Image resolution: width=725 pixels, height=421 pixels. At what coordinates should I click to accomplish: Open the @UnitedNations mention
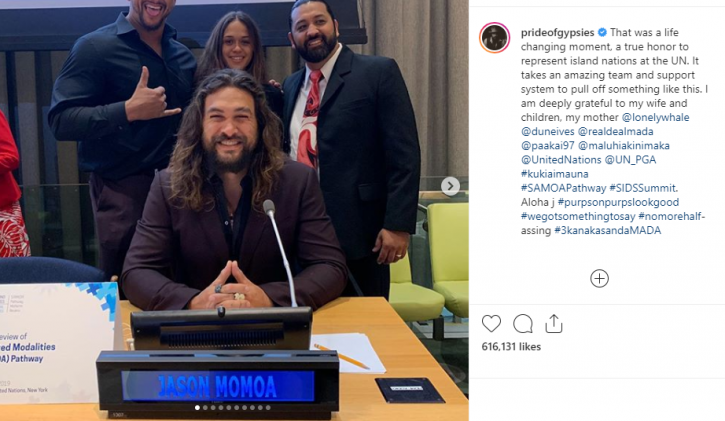click(x=561, y=160)
